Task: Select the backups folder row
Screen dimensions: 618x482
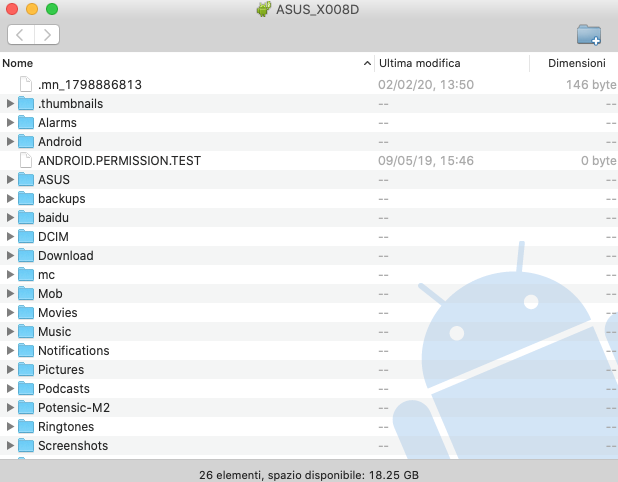Action: click(309, 199)
